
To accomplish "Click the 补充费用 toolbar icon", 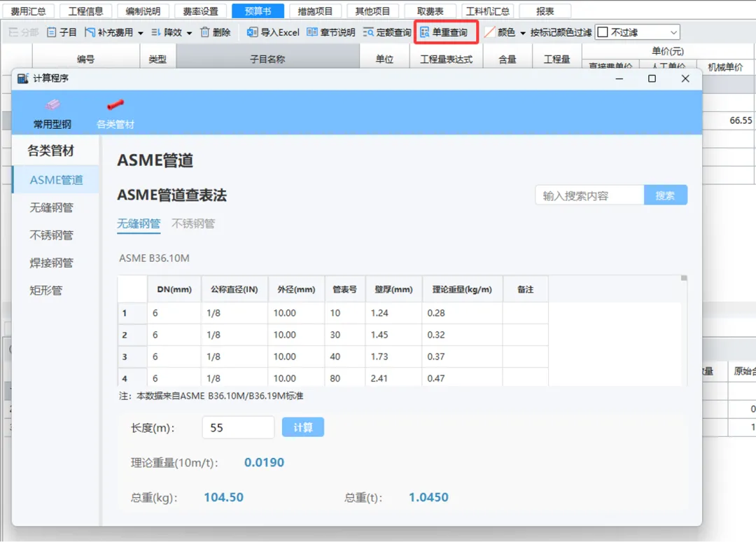I will (x=90, y=32).
